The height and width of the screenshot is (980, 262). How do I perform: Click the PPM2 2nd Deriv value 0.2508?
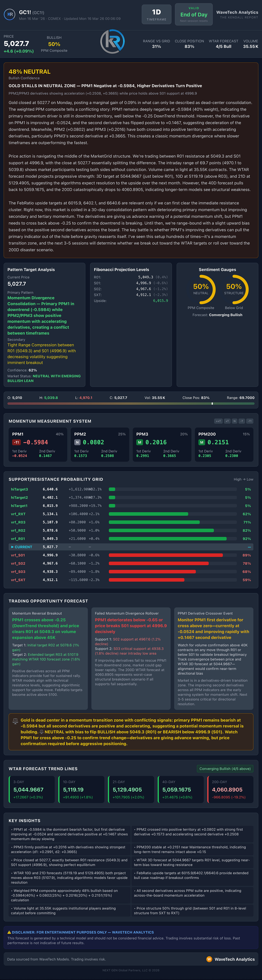pos(107,456)
